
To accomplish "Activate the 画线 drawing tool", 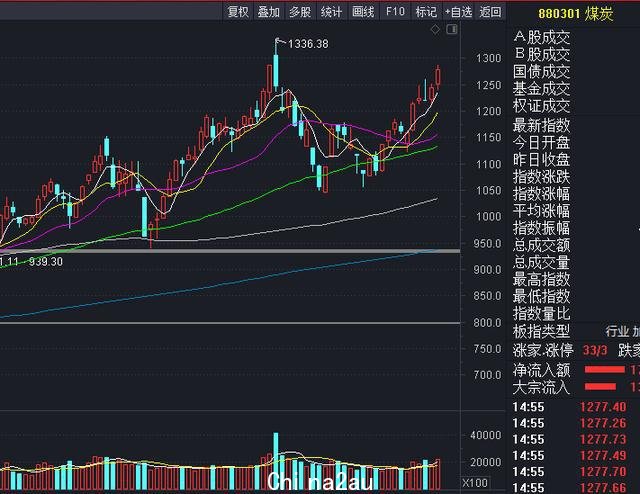I will [x=363, y=12].
